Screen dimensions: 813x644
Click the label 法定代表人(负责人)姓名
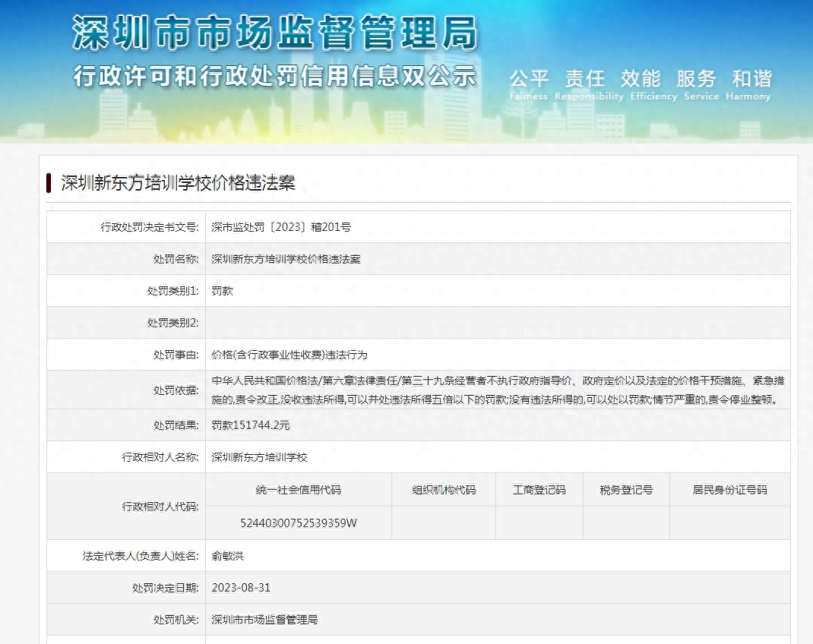pyautogui.click(x=141, y=556)
